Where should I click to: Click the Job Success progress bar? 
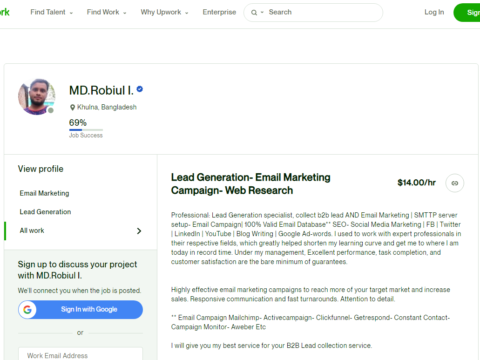(x=86, y=130)
